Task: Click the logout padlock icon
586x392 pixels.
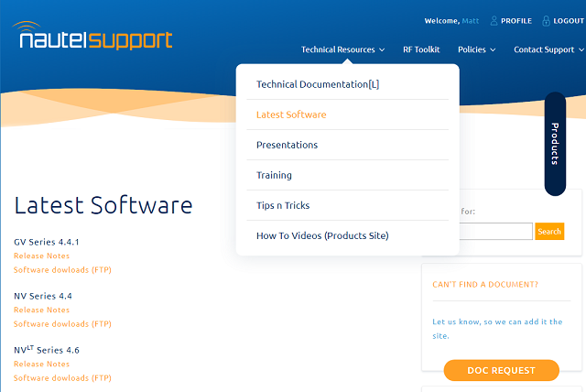Action: tap(546, 21)
